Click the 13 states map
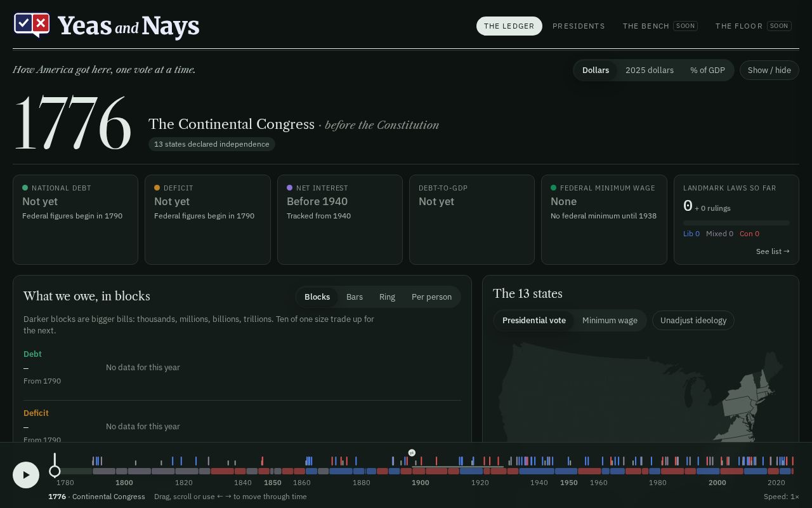 point(641,392)
